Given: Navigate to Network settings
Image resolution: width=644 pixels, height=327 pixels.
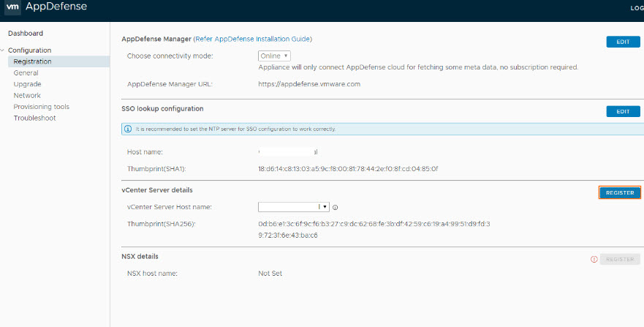Looking at the screenshot, I should [x=27, y=96].
